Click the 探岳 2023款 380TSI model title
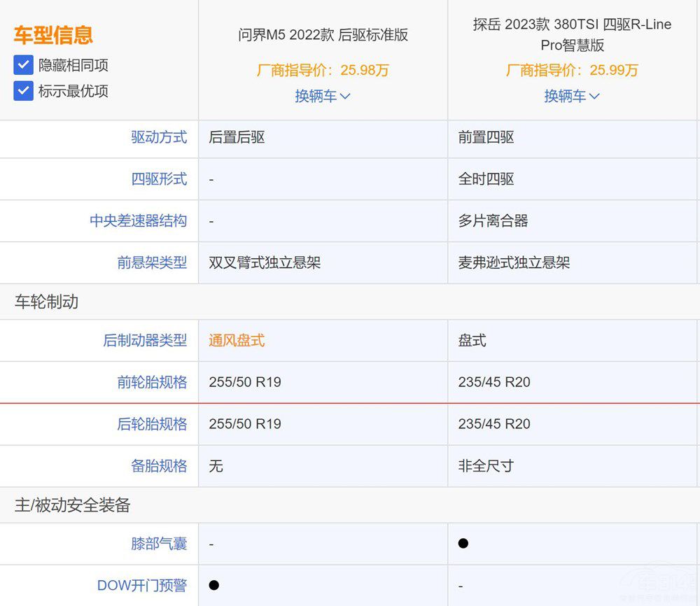The image size is (700, 606). pyautogui.click(x=572, y=34)
